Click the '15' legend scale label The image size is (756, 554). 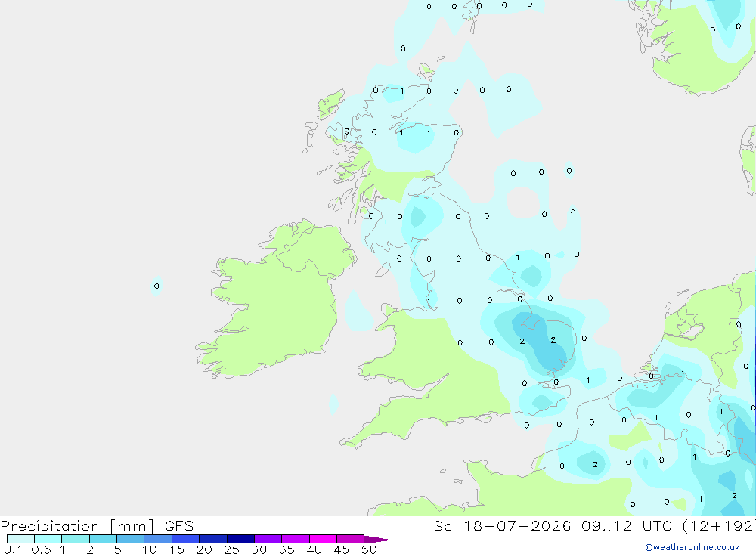tap(177, 549)
